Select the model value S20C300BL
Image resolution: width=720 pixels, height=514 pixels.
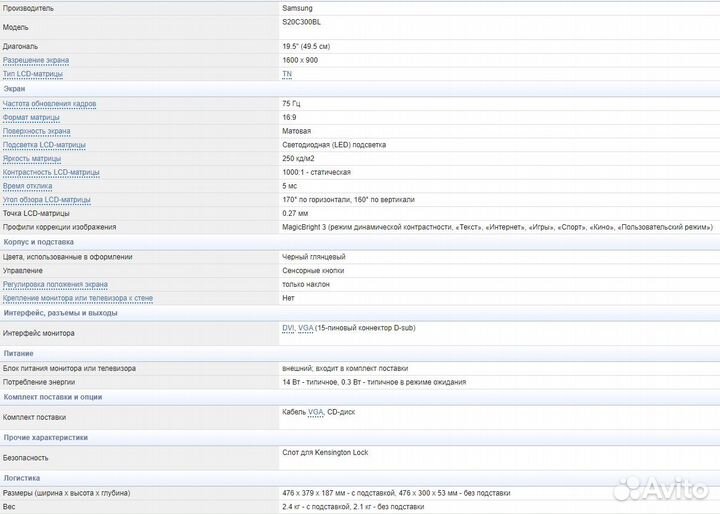point(302,22)
